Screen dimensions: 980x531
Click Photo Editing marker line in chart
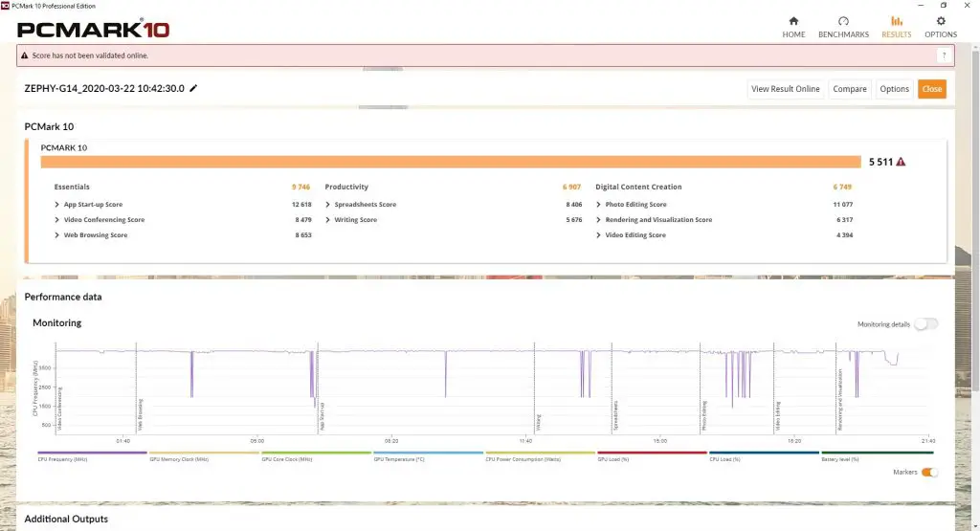point(700,387)
